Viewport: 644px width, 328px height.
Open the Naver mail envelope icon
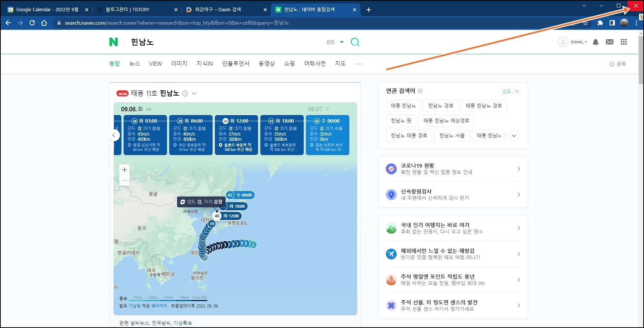[610, 42]
